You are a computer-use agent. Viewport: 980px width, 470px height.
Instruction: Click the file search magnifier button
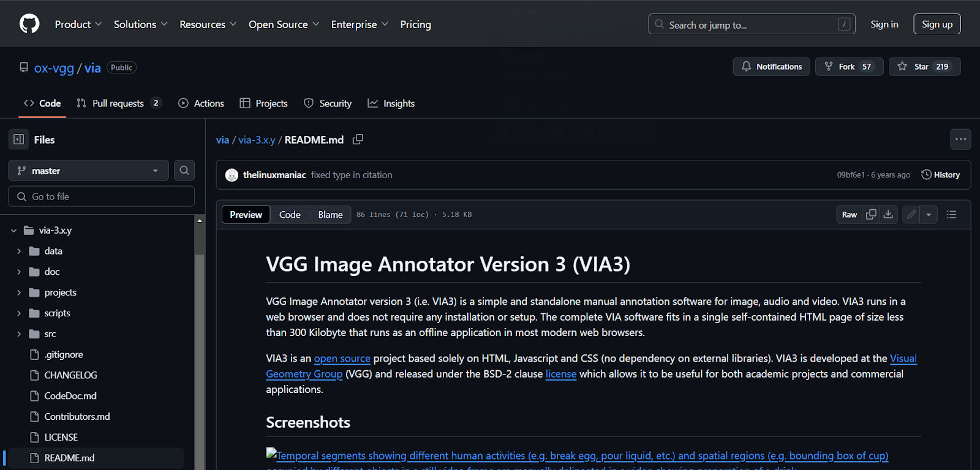pos(184,170)
